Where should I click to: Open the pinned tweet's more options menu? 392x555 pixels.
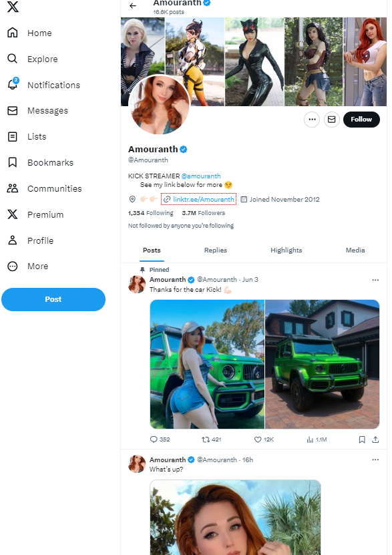click(x=375, y=280)
